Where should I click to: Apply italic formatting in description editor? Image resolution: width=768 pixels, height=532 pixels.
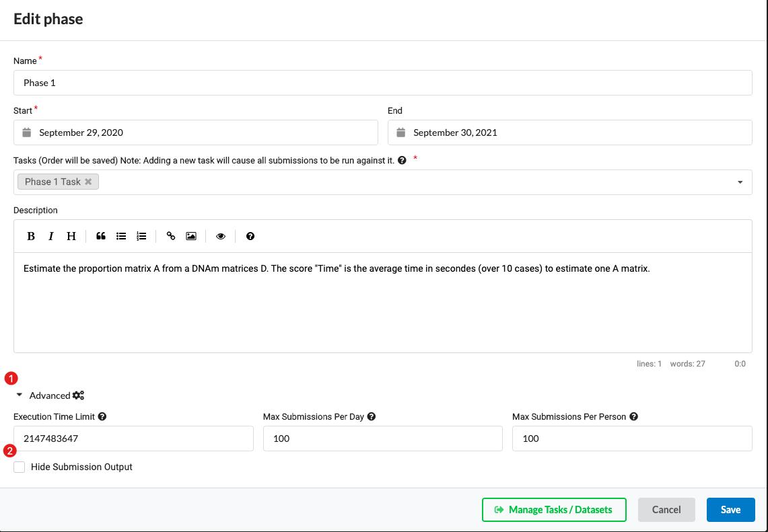(51, 236)
